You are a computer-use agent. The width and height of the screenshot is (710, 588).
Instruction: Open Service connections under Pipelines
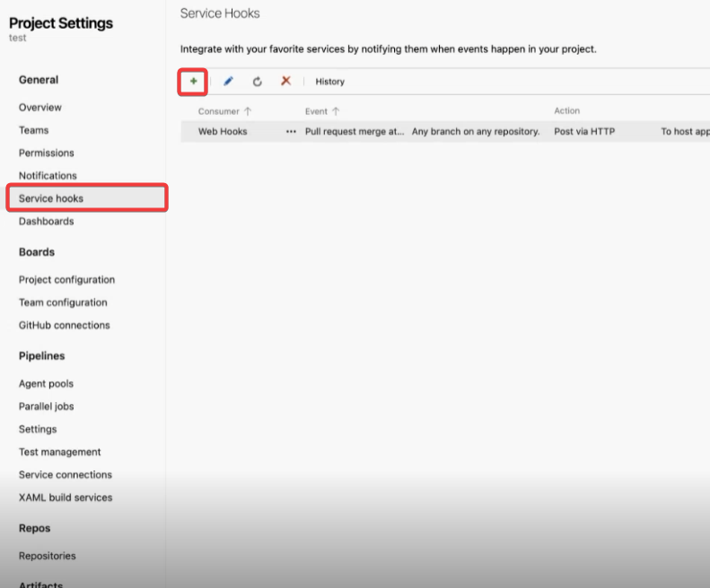coord(66,475)
